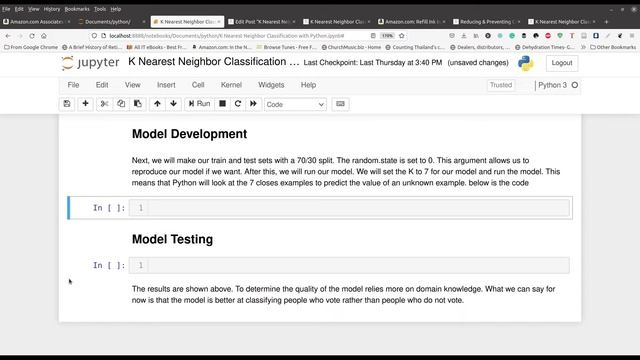Click the localhost URL address bar

click(x=227, y=36)
